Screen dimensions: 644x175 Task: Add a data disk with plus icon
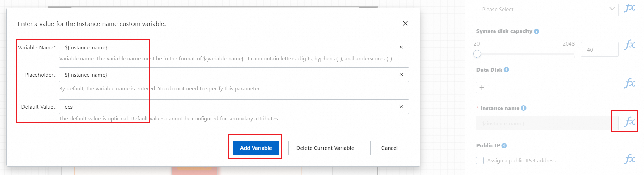coord(482,87)
